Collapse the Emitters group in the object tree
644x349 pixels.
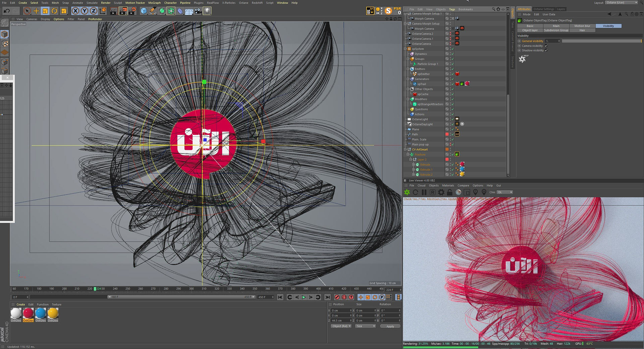pyautogui.click(x=408, y=69)
